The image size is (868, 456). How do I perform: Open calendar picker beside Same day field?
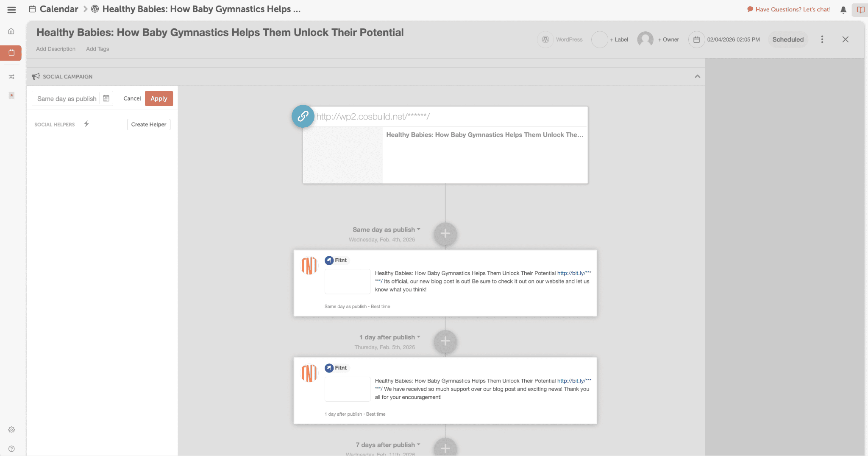click(106, 98)
